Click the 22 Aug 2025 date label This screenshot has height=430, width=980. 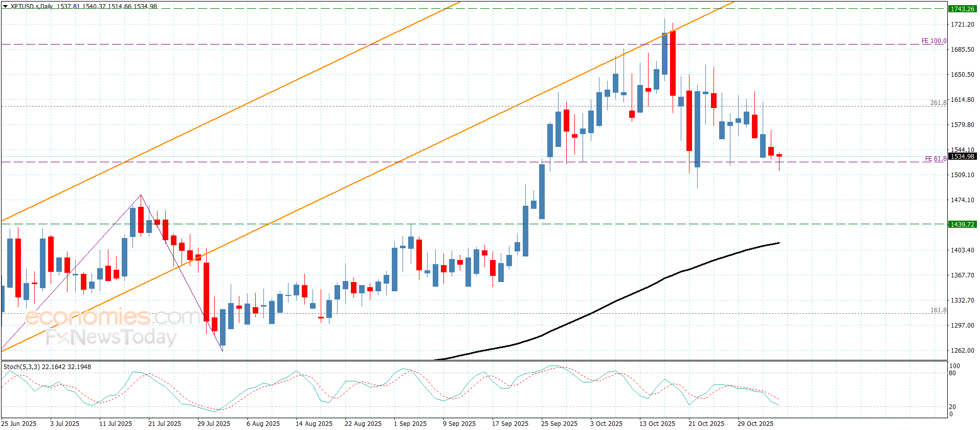[363, 423]
